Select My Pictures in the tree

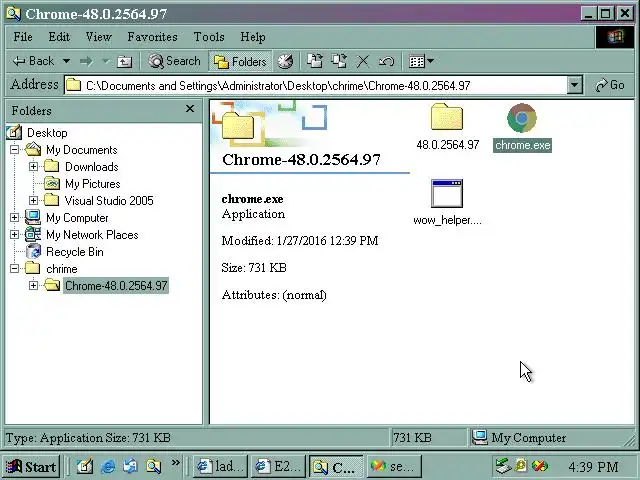pos(93,184)
